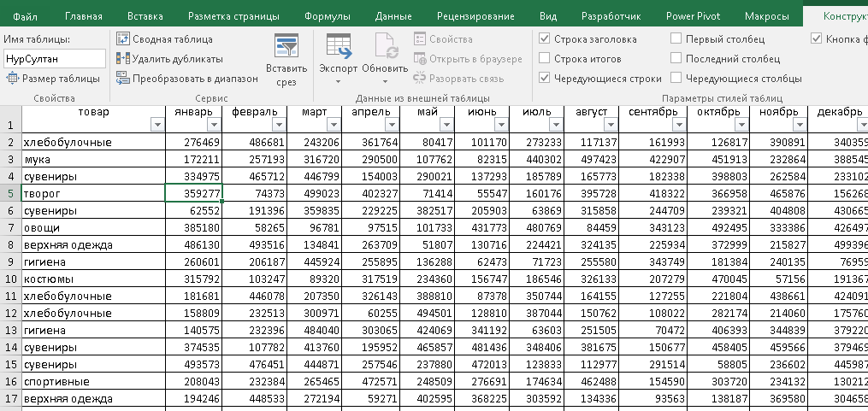Open filter dropdown for ноябрь column
Viewport: 868px width, 411px height.
pyautogui.click(x=800, y=125)
